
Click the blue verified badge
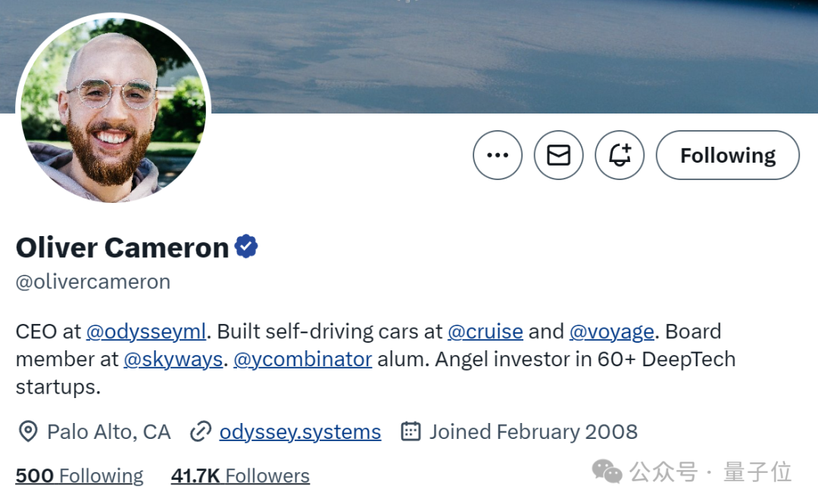246,247
